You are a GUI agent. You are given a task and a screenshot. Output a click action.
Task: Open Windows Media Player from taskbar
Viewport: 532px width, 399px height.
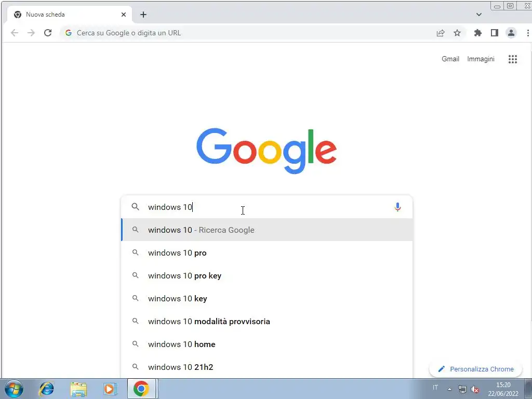point(110,389)
